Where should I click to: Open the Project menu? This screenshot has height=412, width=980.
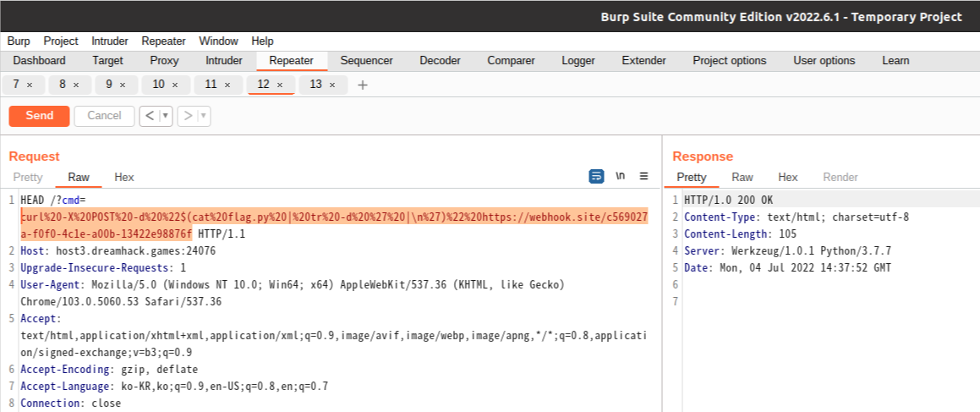[61, 41]
